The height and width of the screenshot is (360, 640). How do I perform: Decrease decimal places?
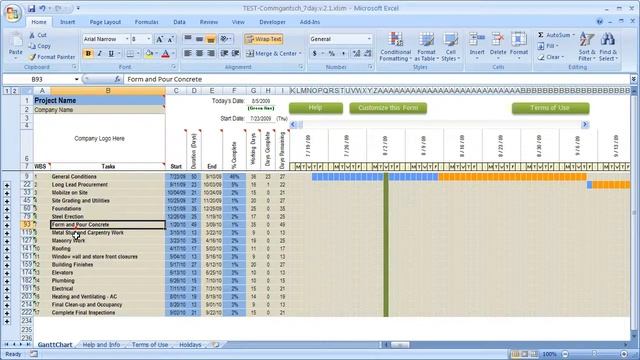[x=368, y=53]
